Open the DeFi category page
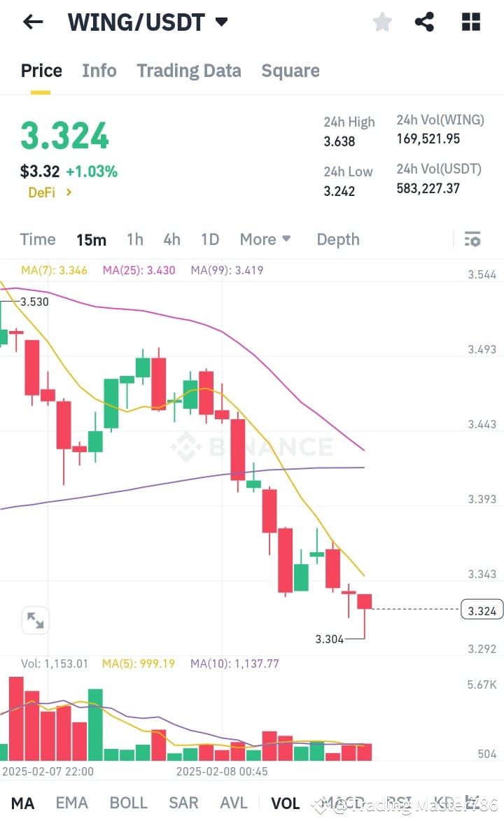The image size is (504, 821). [48, 192]
